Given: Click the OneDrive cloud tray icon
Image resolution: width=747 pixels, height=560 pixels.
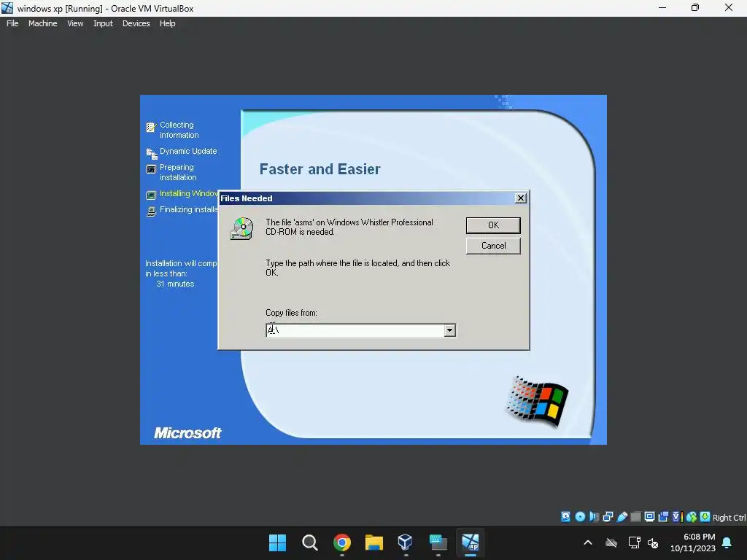Looking at the screenshot, I should (611, 542).
